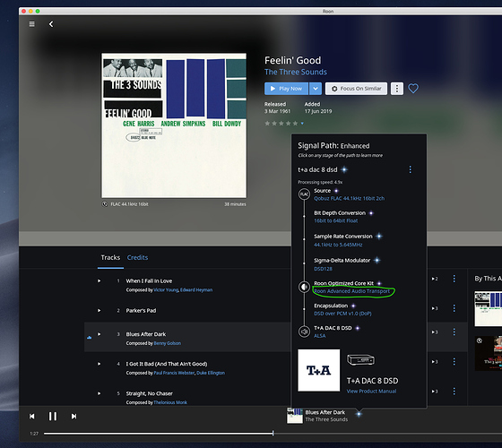The width and height of the screenshot is (502, 448).
Task: Switch to the Tracks tab
Action: click(110, 258)
